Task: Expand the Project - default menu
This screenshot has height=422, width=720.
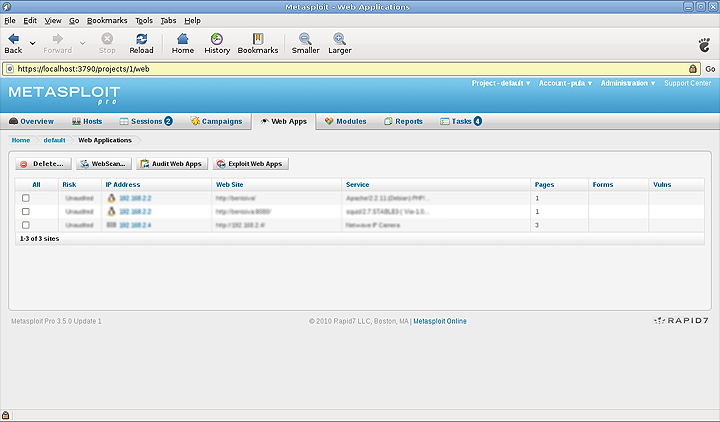Action: coord(501,83)
